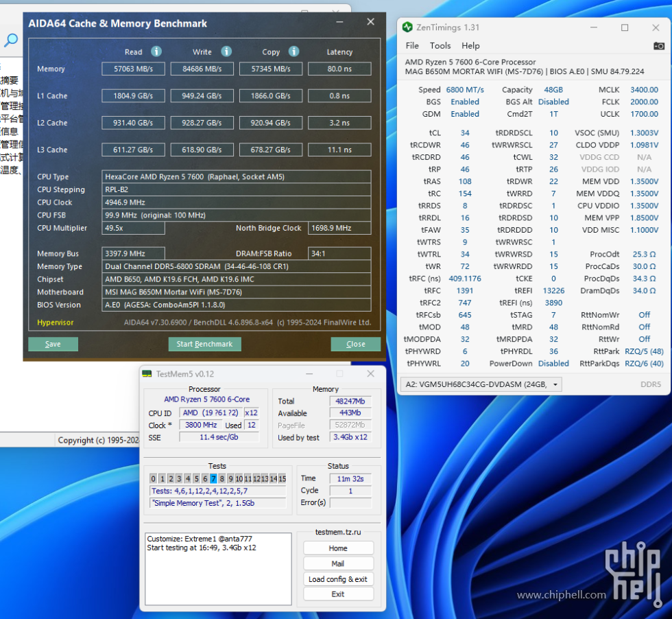Open the Help menu in ZenTimings
Image resolution: width=672 pixels, height=619 pixels.
(x=470, y=45)
